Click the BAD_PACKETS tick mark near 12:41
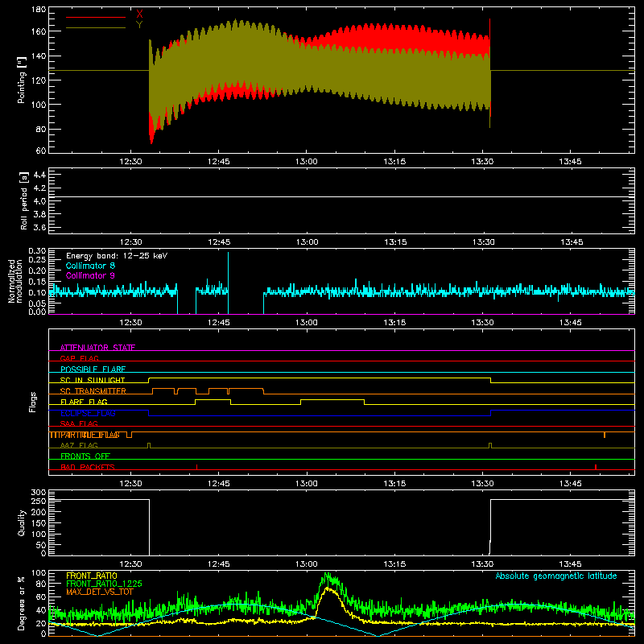This screenshot has height=644, width=644. click(196, 467)
